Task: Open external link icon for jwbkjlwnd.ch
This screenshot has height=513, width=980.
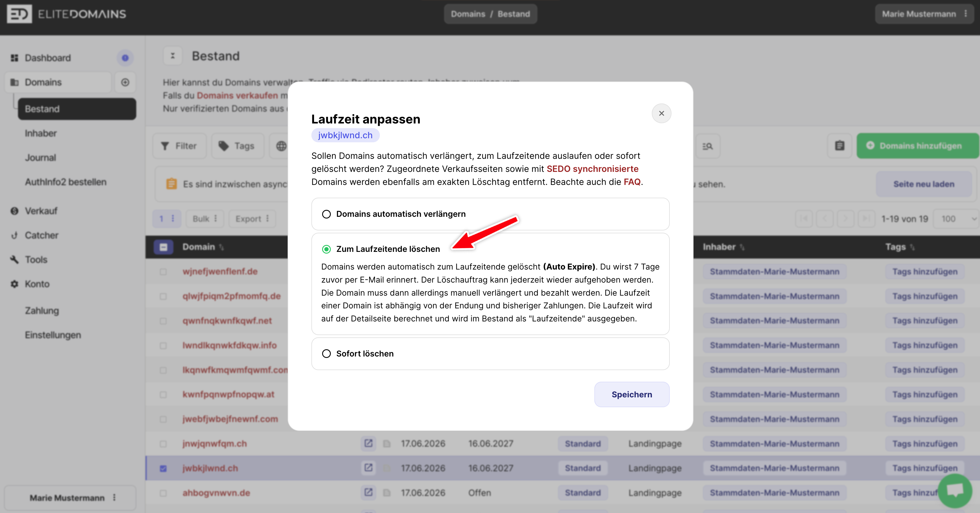Action: [368, 468]
